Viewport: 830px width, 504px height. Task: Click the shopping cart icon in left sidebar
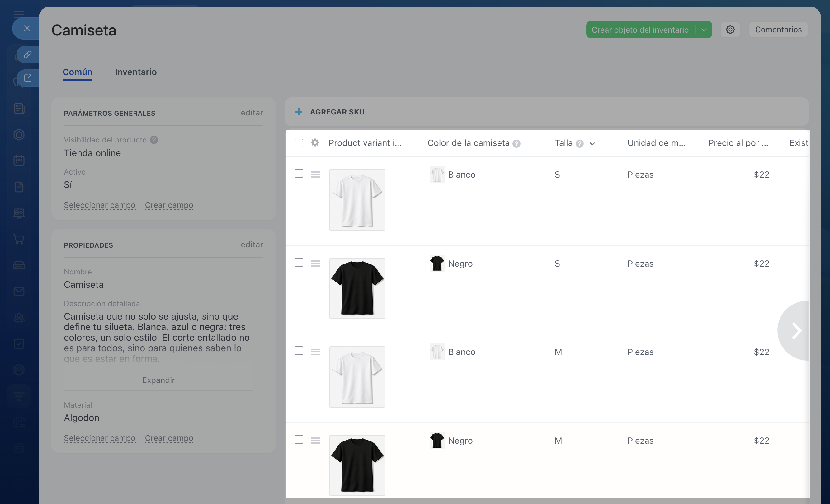(19, 239)
